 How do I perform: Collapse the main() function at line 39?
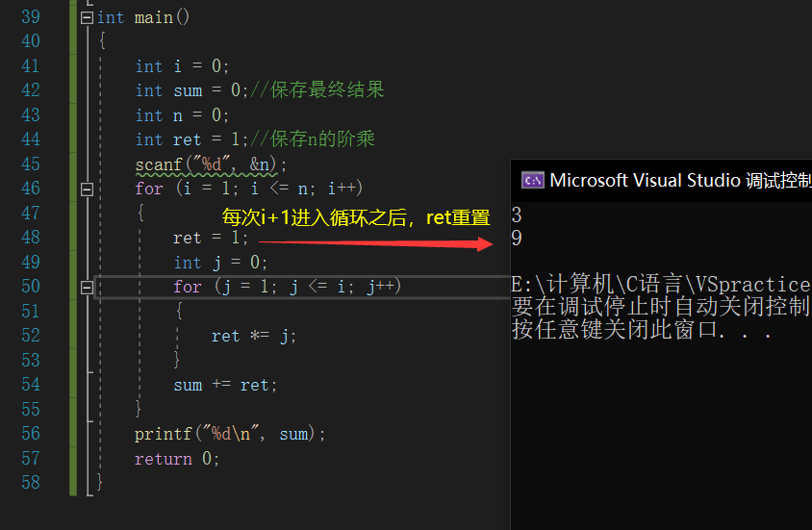(87, 18)
